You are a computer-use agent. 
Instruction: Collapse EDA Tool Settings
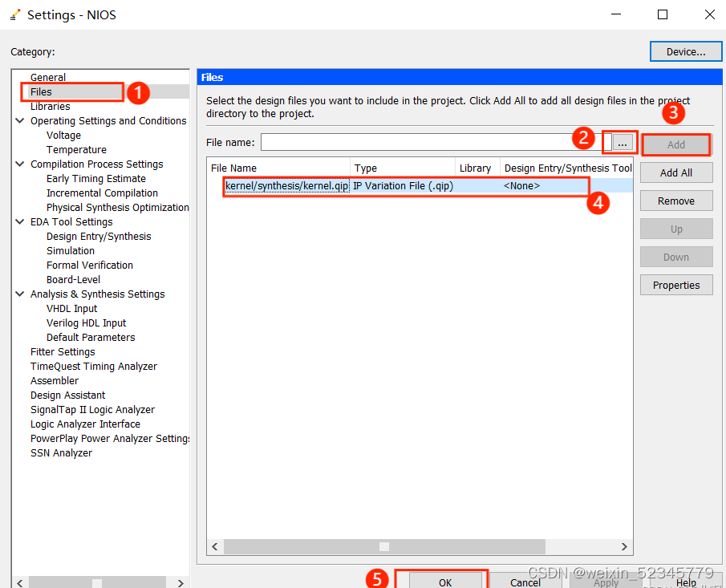click(20, 221)
